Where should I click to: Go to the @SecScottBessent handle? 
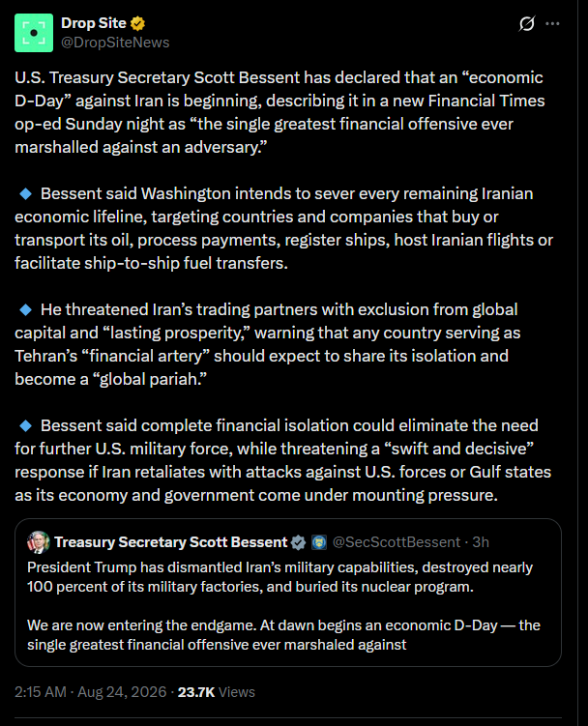tap(397, 542)
